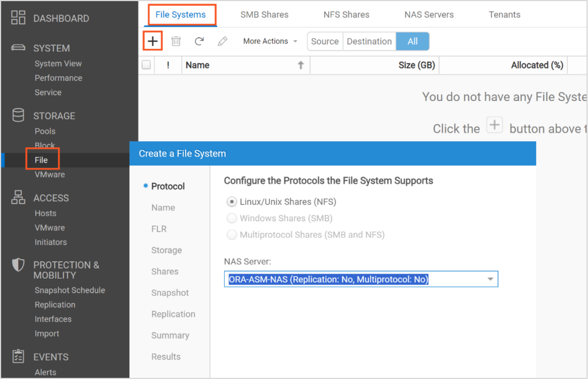Screen dimensions: 588x379
Task: Go to the Replication wizard step
Action: point(173,314)
